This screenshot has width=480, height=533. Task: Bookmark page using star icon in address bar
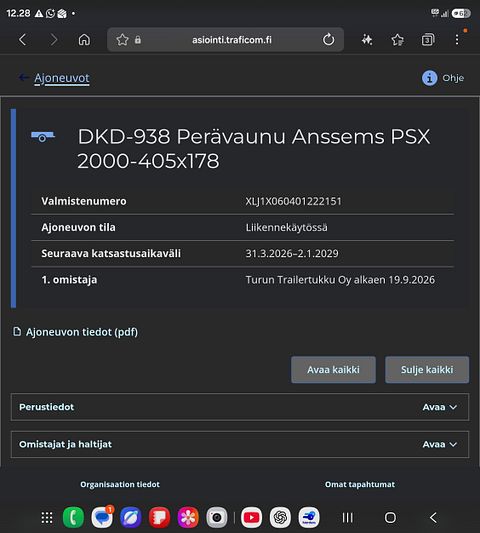(x=122, y=40)
